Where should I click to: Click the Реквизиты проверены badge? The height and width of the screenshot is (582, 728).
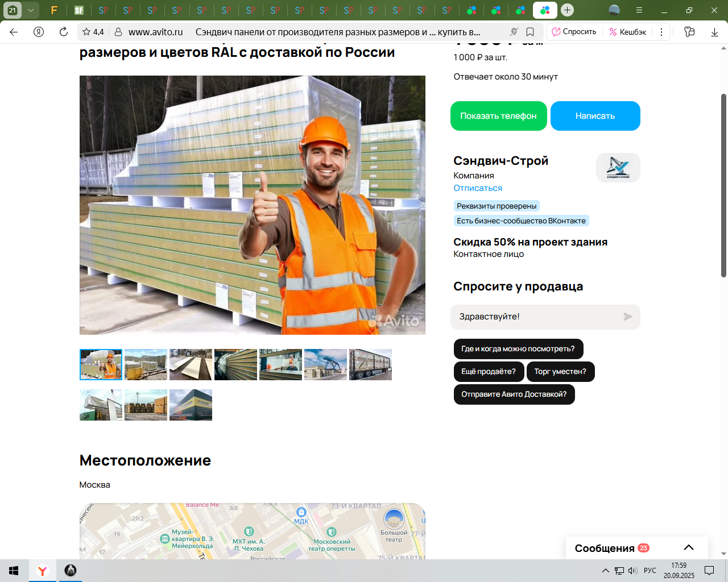(497, 206)
